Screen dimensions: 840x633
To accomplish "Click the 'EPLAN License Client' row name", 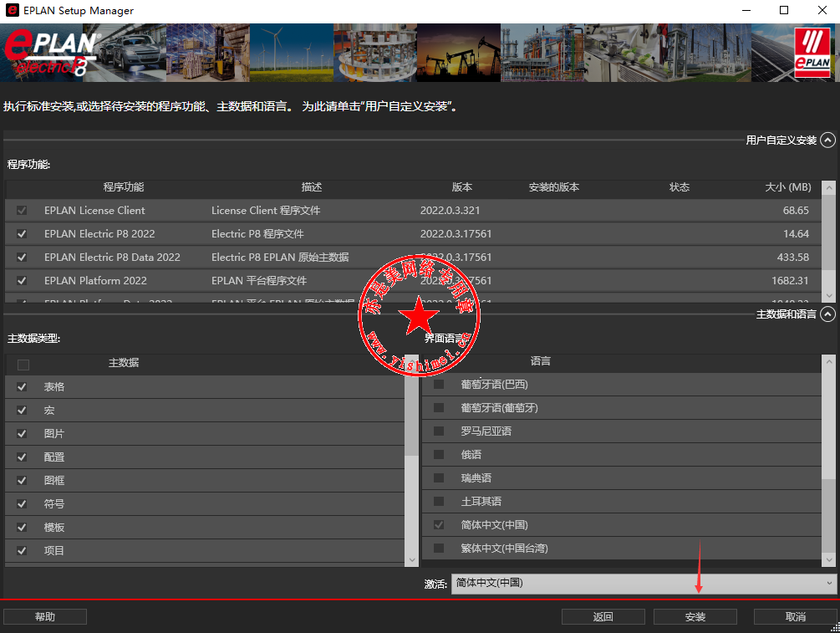I will (94, 210).
